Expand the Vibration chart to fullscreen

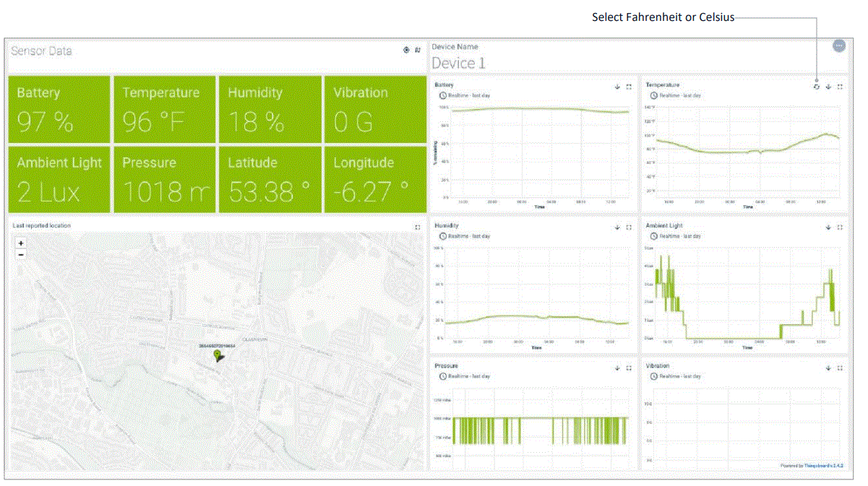[x=840, y=368]
